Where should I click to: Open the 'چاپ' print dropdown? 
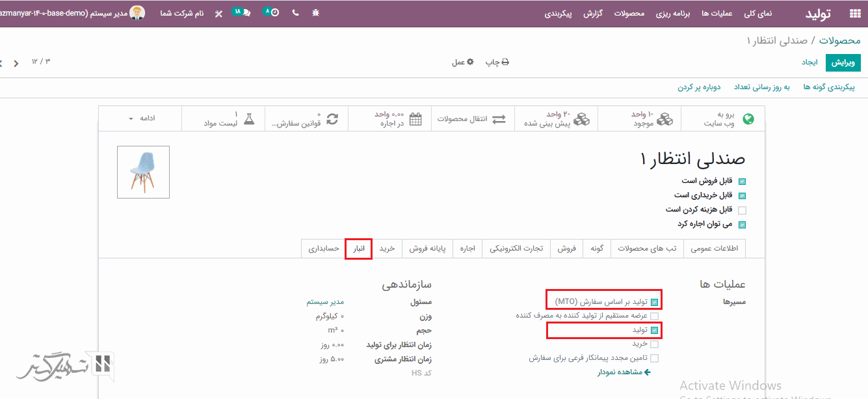tap(497, 62)
